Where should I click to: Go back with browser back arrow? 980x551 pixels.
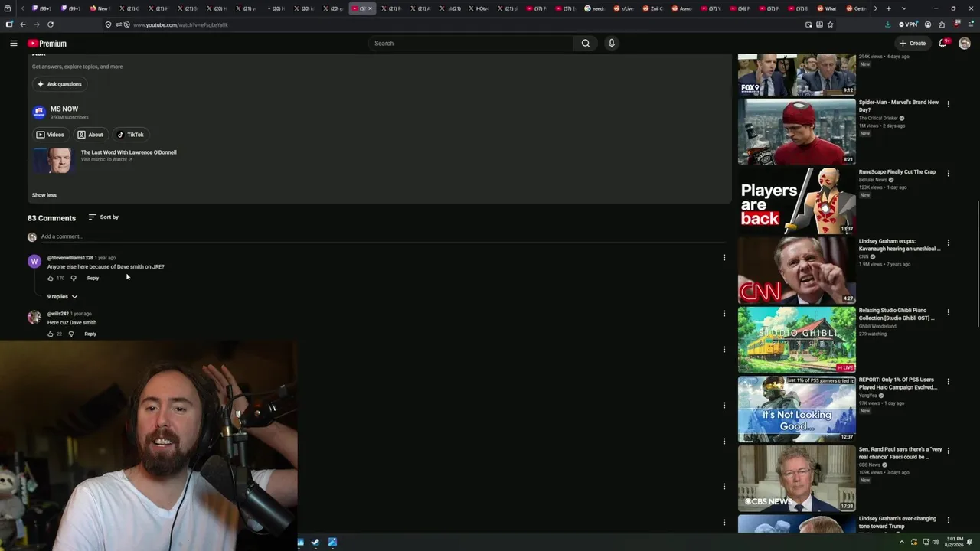tap(22, 24)
